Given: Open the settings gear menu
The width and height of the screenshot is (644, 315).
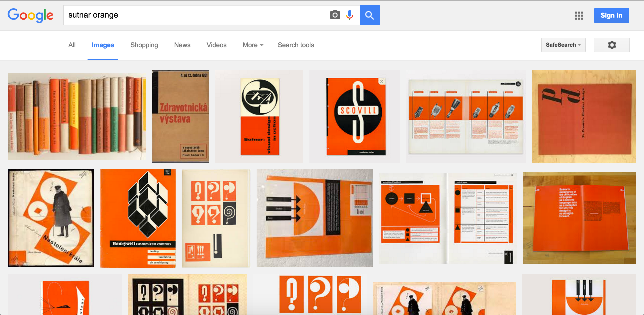Looking at the screenshot, I should [x=612, y=45].
